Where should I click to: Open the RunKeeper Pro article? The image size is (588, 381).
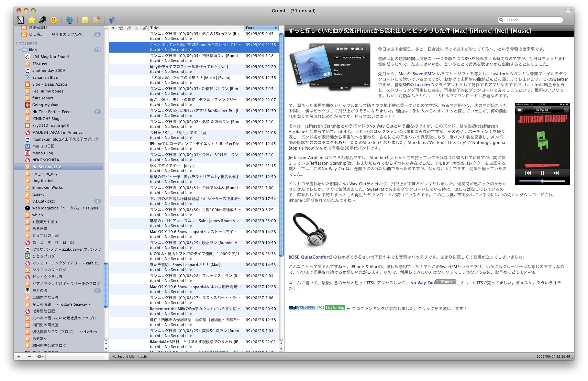[194, 113]
